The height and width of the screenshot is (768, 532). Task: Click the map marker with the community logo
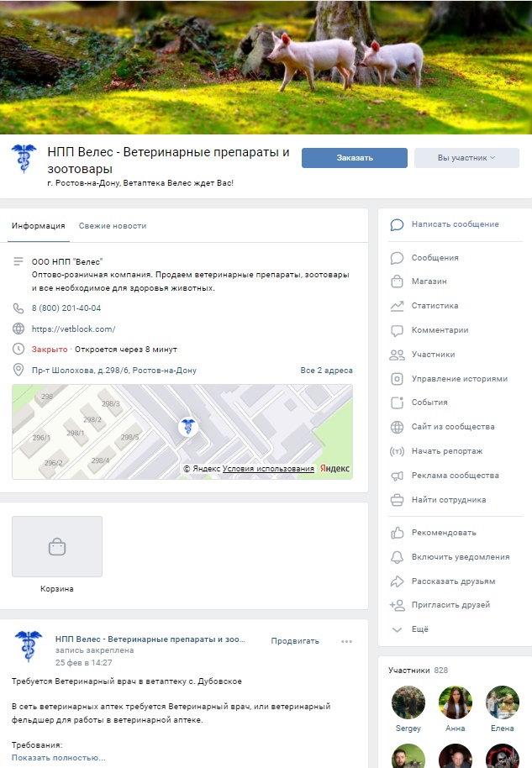pos(188,427)
